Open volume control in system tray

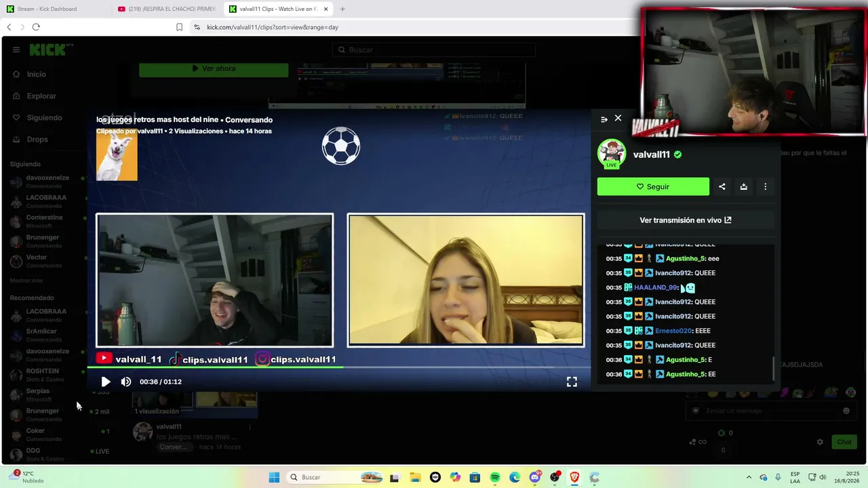click(x=824, y=477)
